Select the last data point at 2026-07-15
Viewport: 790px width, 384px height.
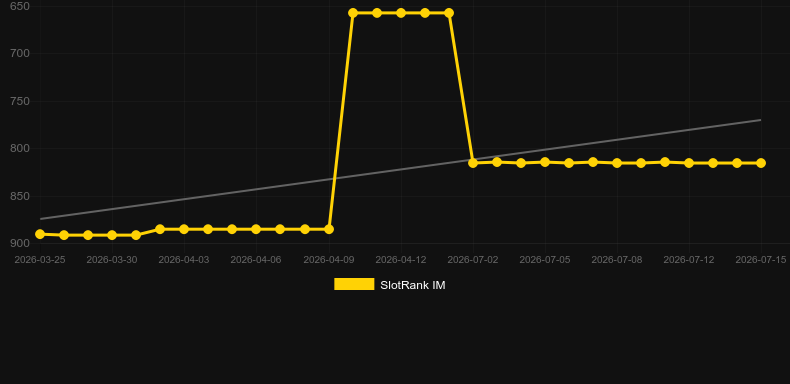(x=761, y=163)
